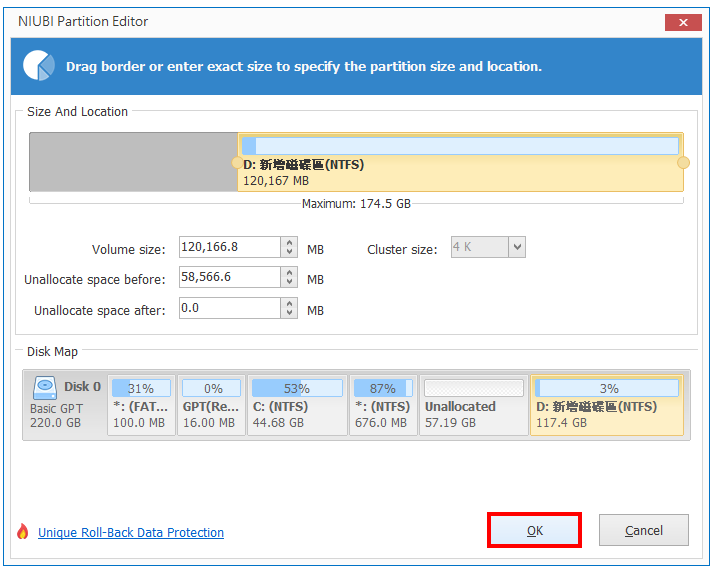The width and height of the screenshot is (717, 575).
Task: Open Unique Roll-Back Data Protection link
Action: click(131, 532)
